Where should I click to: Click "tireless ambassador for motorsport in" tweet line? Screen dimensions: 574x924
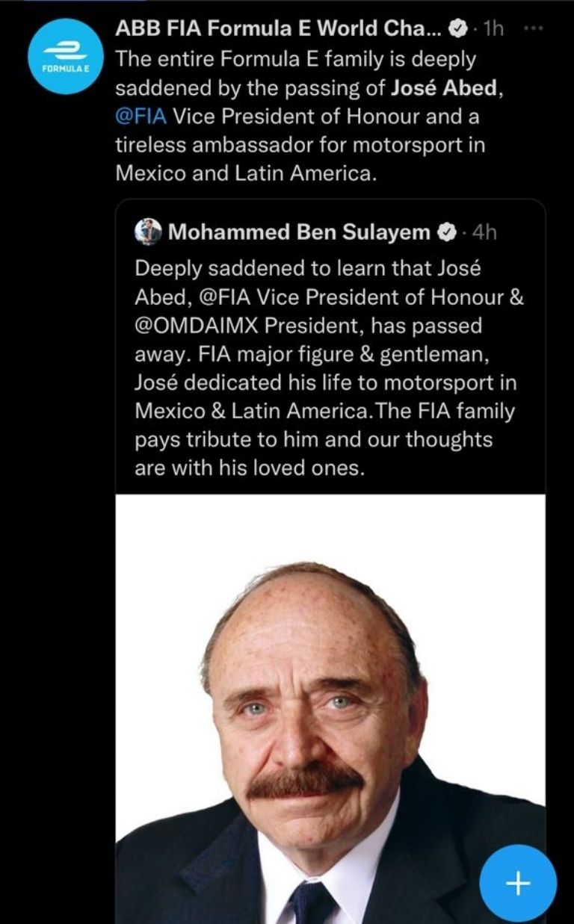[300, 145]
